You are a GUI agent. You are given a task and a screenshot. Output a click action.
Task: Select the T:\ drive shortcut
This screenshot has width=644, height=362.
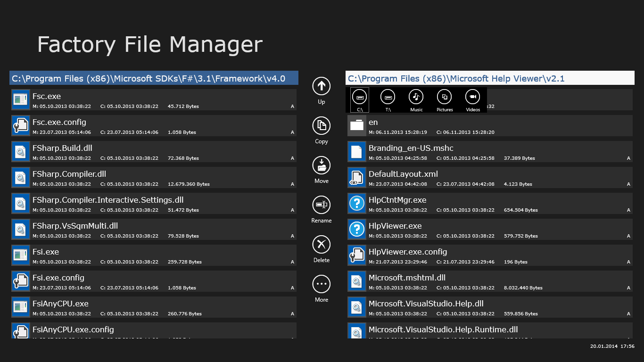[388, 97]
